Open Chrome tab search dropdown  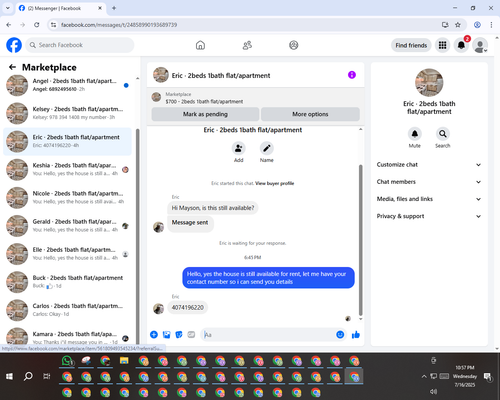coord(8,8)
